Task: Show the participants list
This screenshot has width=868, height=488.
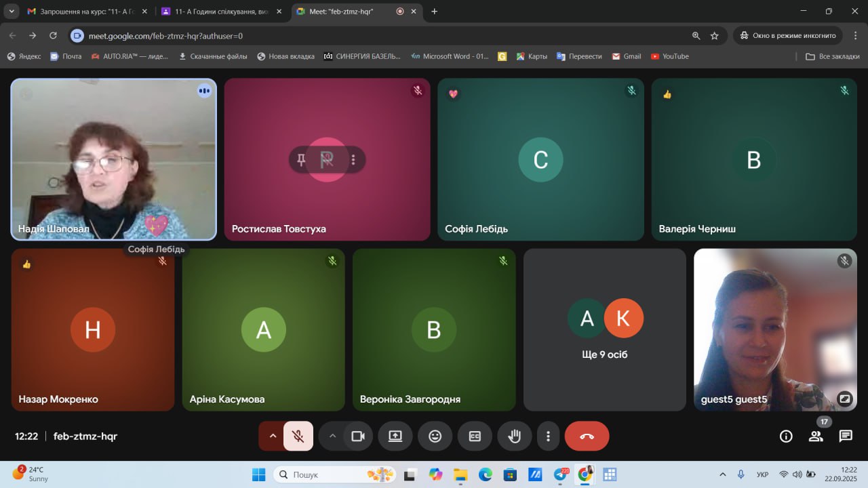Action: [816, 436]
